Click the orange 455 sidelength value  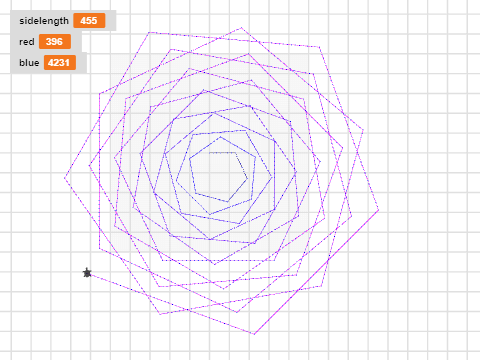coord(89,21)
